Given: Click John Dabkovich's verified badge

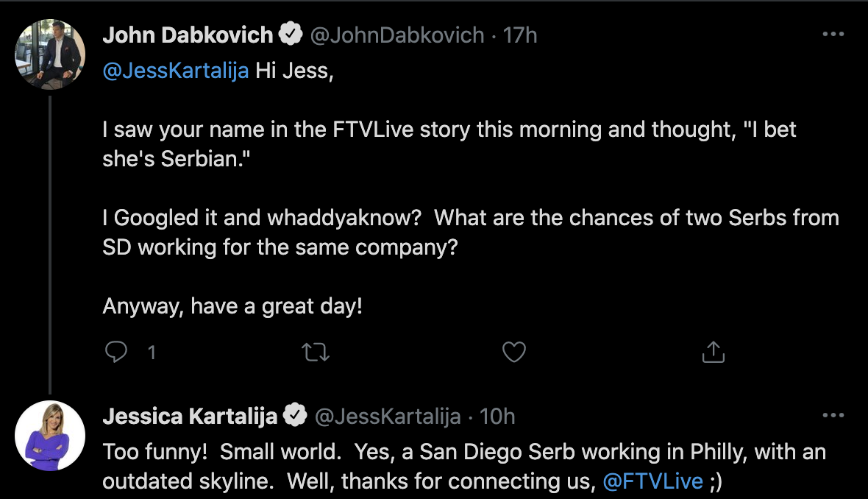Looking at the screenshot, I should (291, 35).
